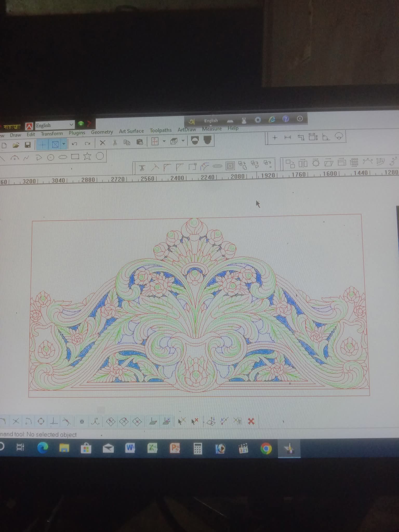Click the Open file folder icon
Screen dimensions: 399x532
(16, 145)
